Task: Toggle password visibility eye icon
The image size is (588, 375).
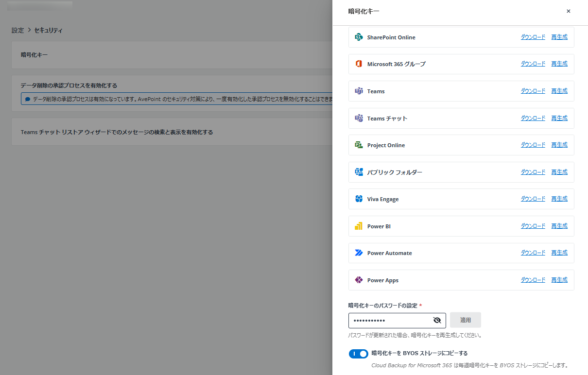Action: pos(437,320)
